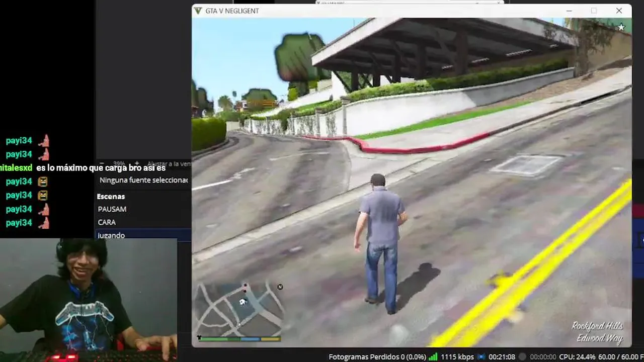Click the 'Ninguna fuente seleccionada' label
Screen dimensions: 644x362
[143, 180]
